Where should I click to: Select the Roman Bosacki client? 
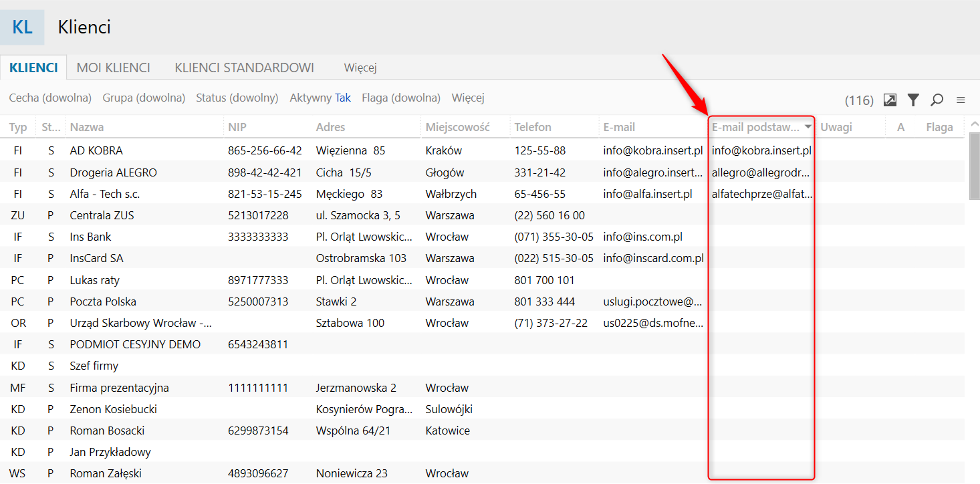[x=482, y=431]
